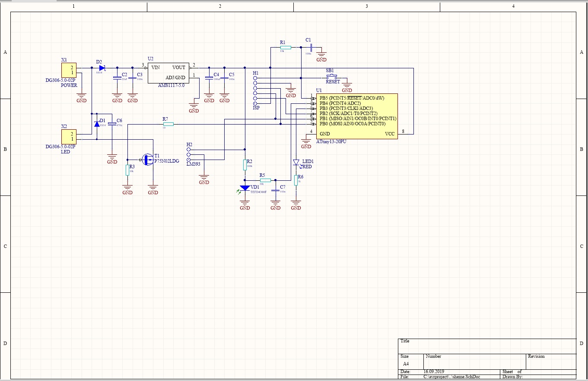Click pin label 'PB2 (SCK/ADC1/T0/PCINT2)'
Screen dimensions: 588x381
click(349, 114)
